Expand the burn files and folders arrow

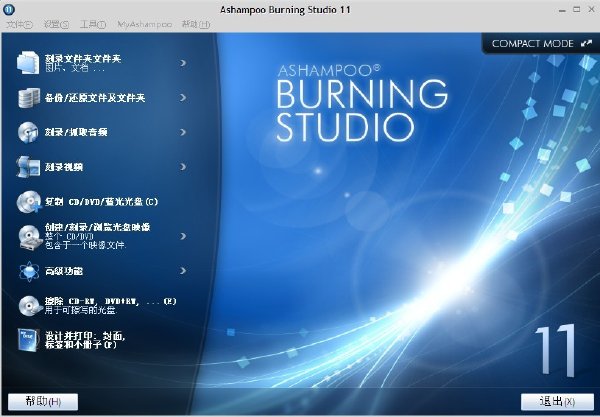tap(183, 63)
